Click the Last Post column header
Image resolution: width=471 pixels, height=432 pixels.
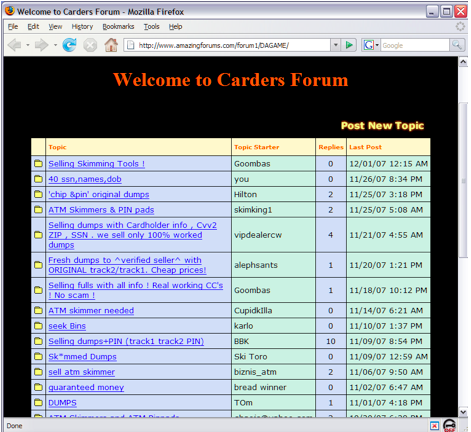point(365,147)
